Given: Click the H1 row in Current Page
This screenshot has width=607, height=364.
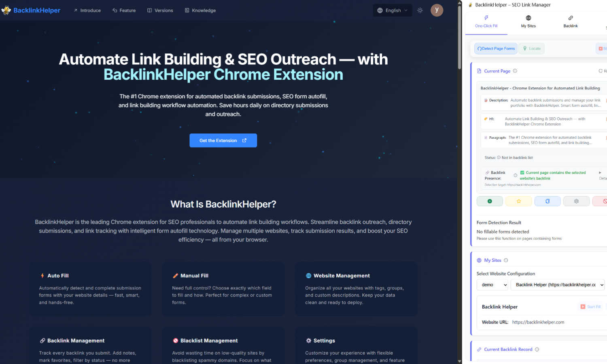Looking at the screenshot, I should pyautogui.click(x=543, y=121).
